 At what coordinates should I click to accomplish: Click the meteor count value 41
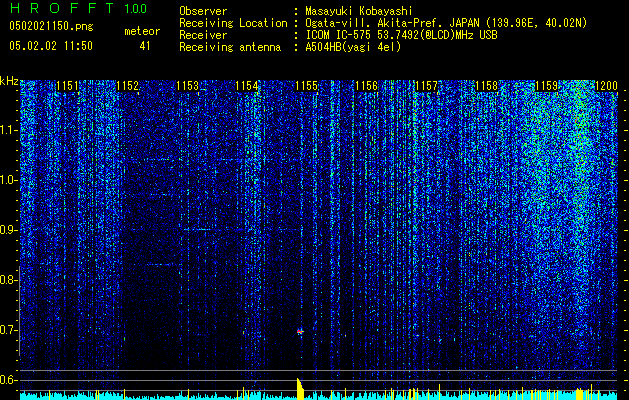tap(145, 46)
